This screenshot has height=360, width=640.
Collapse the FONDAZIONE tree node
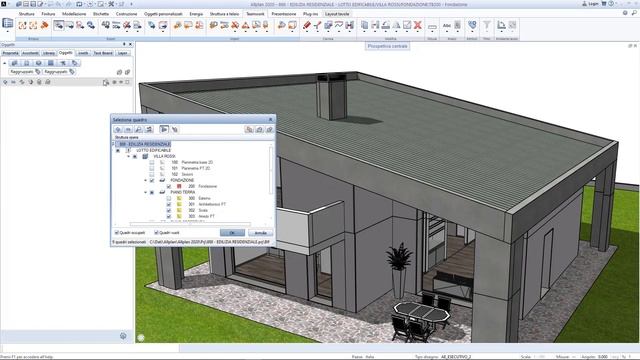145,180
